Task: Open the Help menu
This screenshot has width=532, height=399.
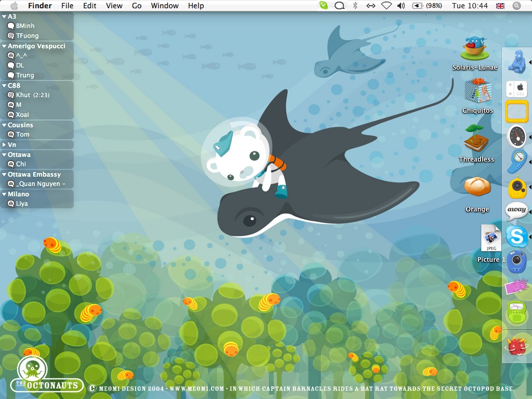Action: (x=196, y=5)
